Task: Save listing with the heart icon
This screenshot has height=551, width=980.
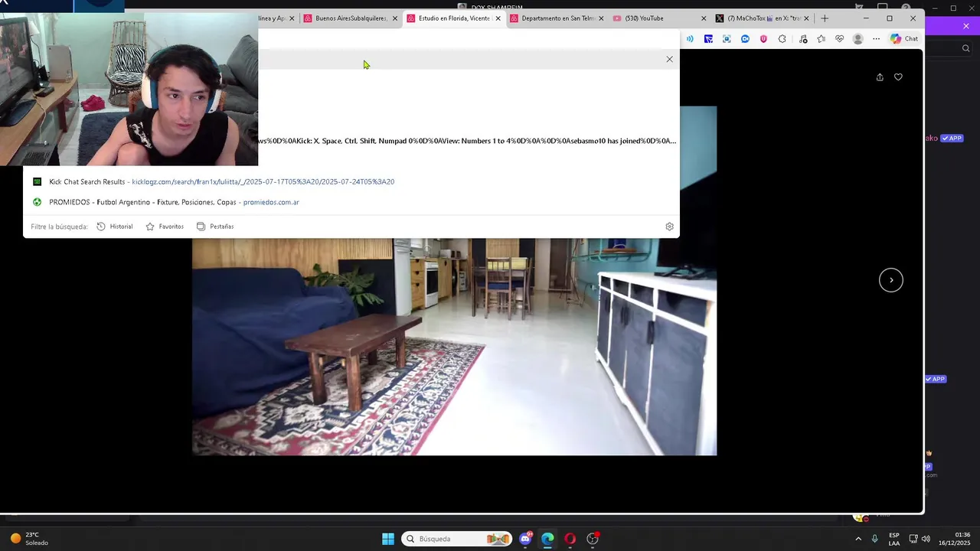Action: pyautogui.click(x=898, y=77)
